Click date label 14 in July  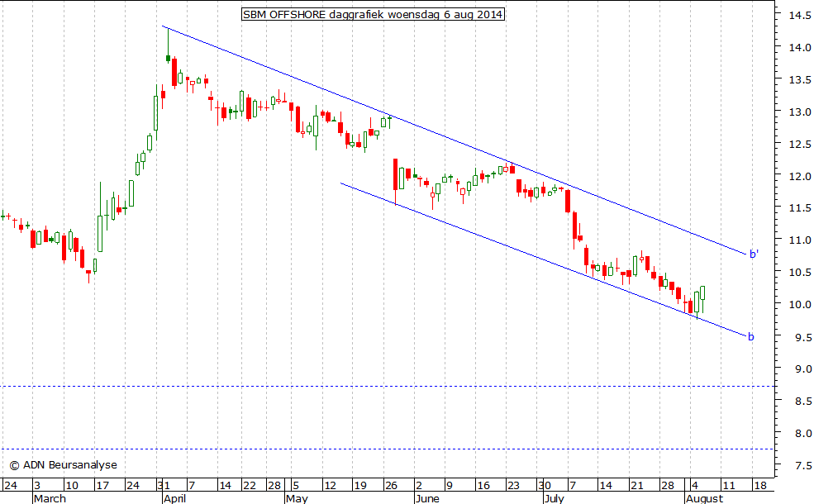point(605,485)
